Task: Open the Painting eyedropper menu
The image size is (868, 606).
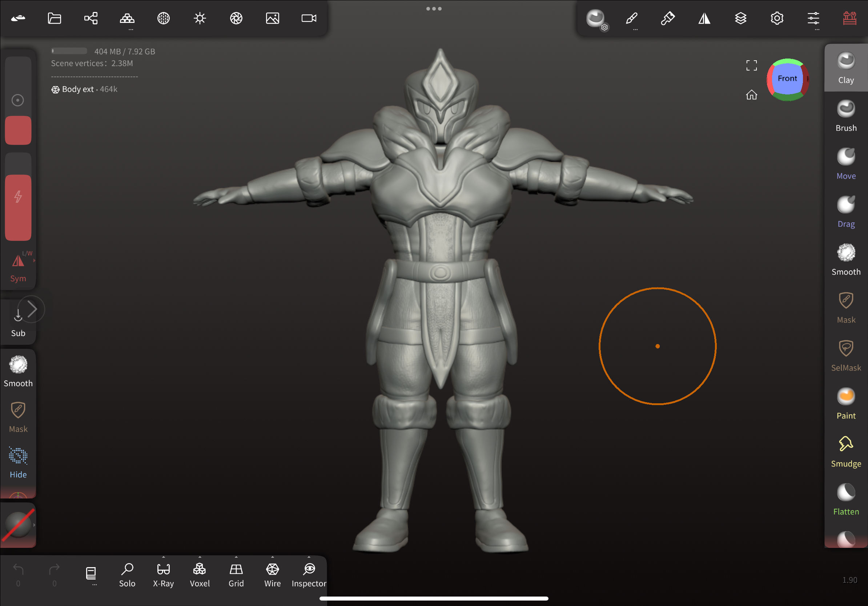Action: (x=668, y=18)
